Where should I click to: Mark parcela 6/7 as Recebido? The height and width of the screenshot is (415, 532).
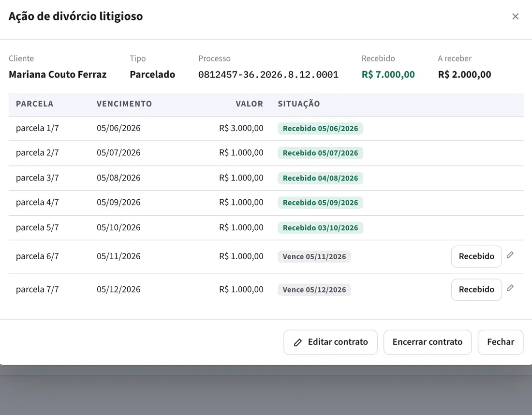pyautogui.click(x=476, y=256)
